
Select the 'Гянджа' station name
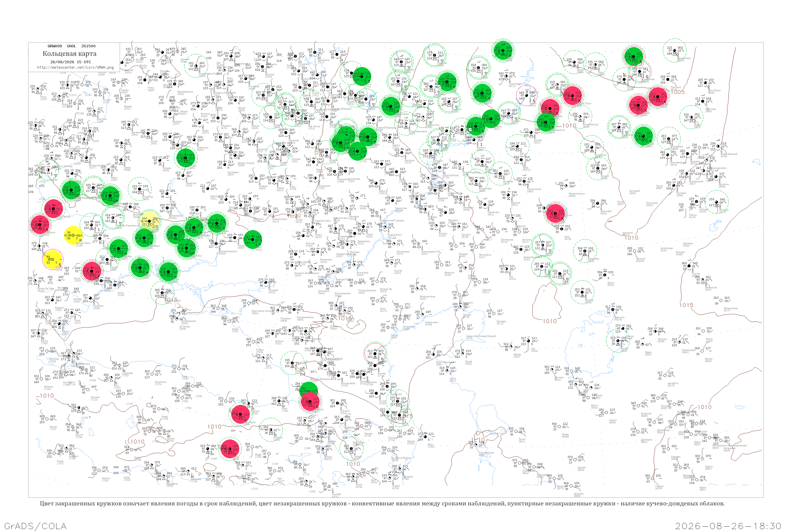point(368,434)
